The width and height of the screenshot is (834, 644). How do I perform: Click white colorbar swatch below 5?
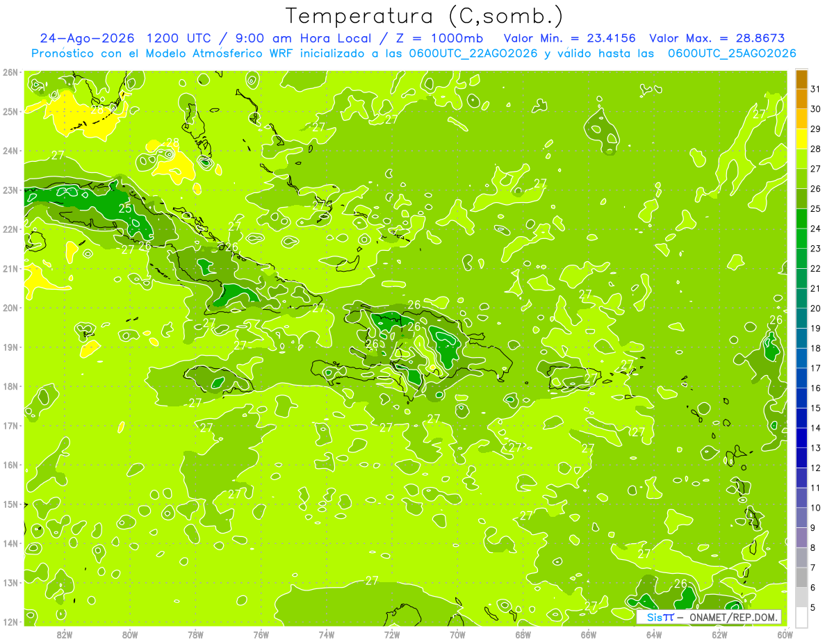(x=802, y=617)
